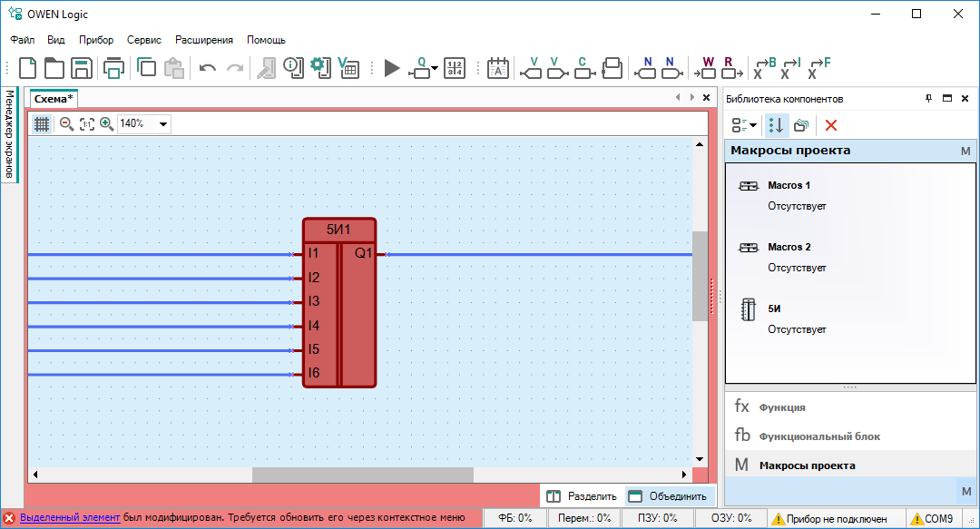Add a write-to-FB block (W icon)
Viewport: 980px width, 529px height.
[x=708, y=68]
